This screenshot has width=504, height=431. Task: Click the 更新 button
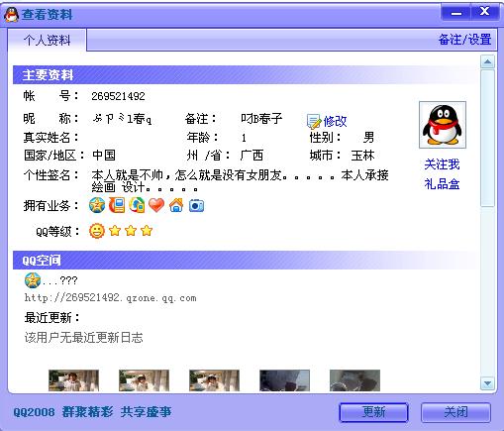click(373, 412)
